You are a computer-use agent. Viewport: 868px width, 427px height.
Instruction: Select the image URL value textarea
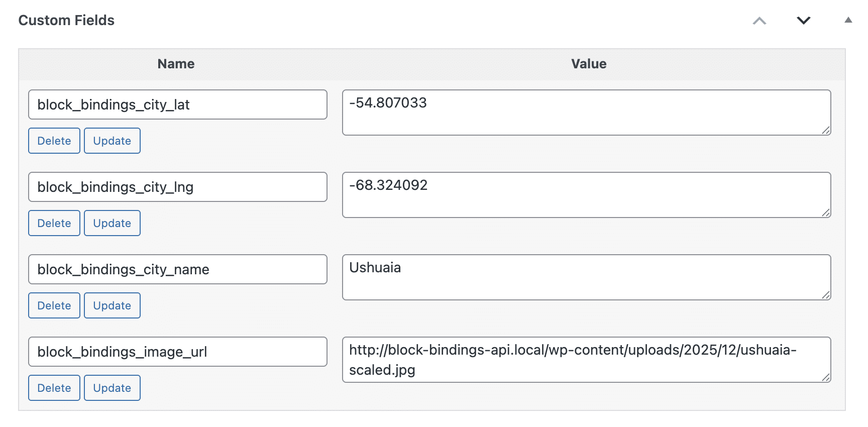click(586, 360)
